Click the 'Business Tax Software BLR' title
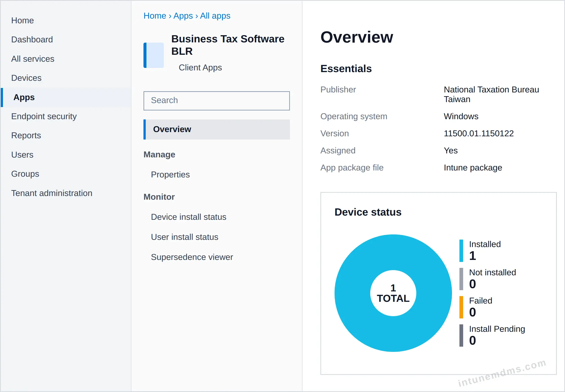 point(228,45)
